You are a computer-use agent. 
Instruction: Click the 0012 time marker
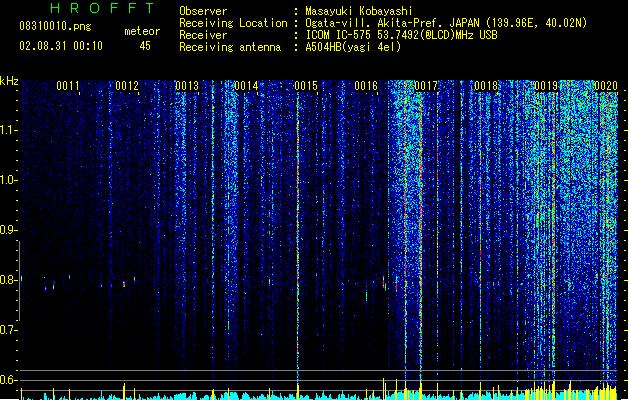point(127,86)
